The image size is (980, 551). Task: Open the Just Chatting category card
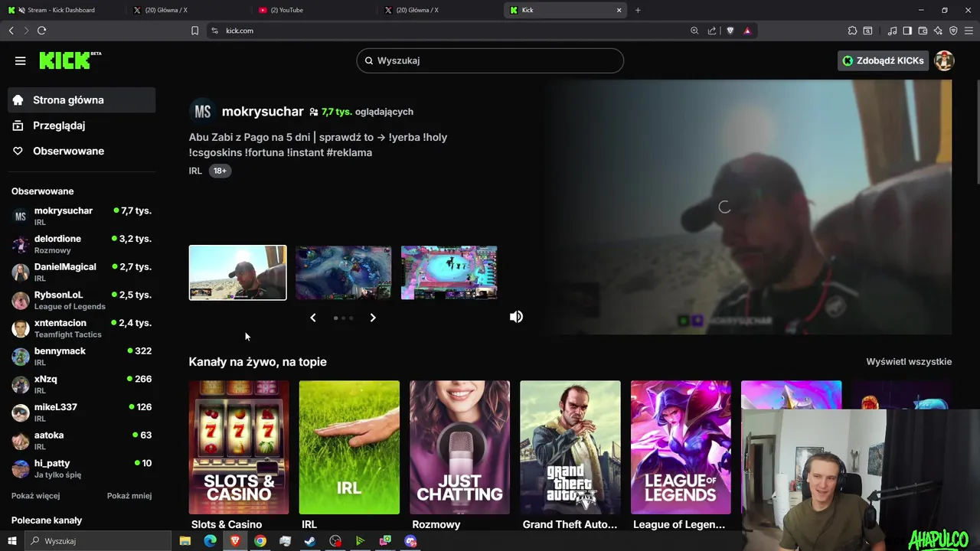[459, 448]
